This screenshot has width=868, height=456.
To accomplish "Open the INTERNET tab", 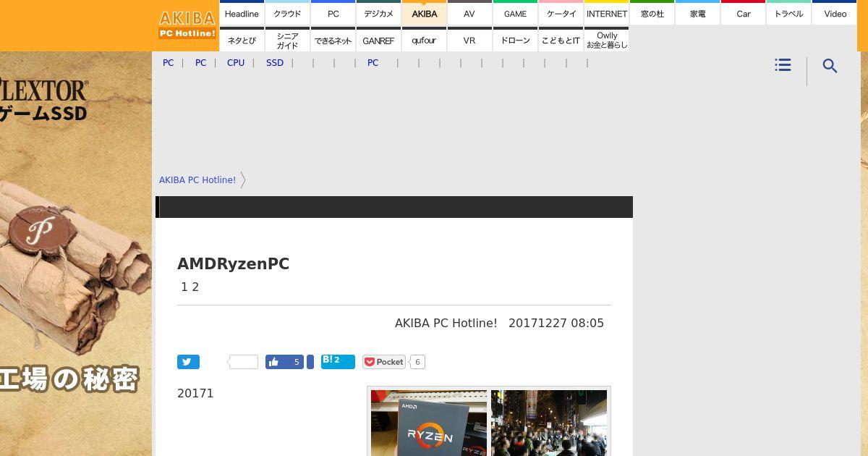I will pos(606,13).
